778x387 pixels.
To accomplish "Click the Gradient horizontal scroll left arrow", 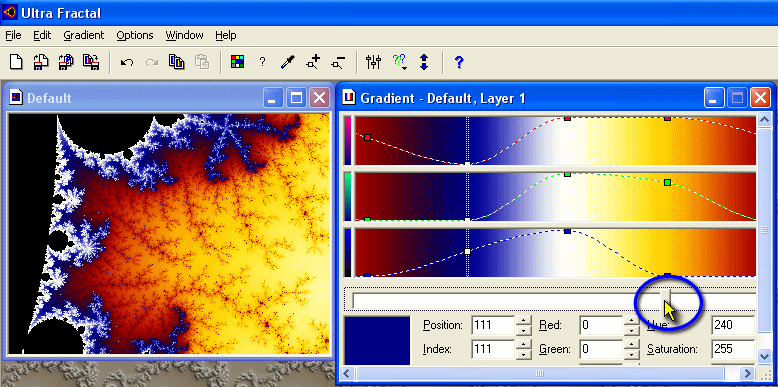I will pyautogui.click(x=348, y=373).
